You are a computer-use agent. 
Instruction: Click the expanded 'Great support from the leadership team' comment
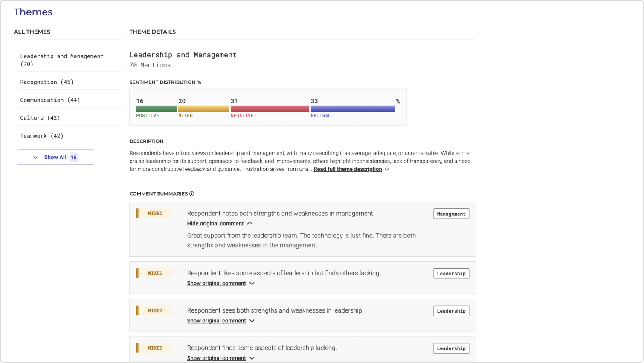[x=302, y=240]
